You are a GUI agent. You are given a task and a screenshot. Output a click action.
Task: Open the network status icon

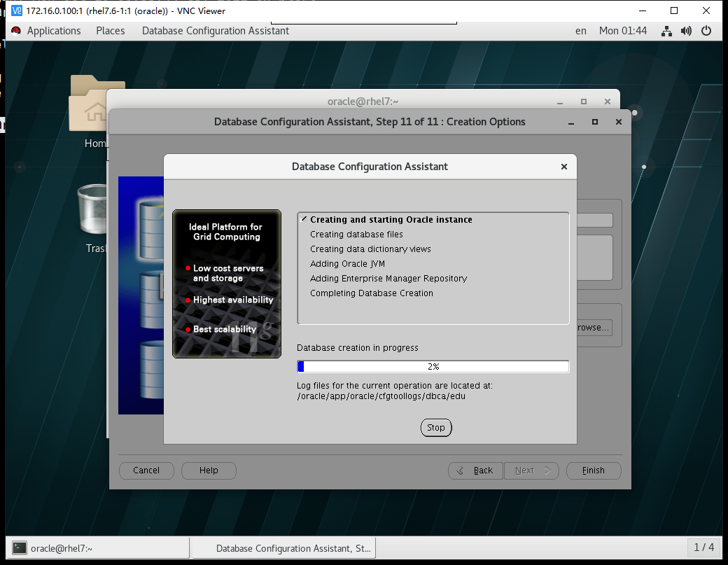[666, 31]
